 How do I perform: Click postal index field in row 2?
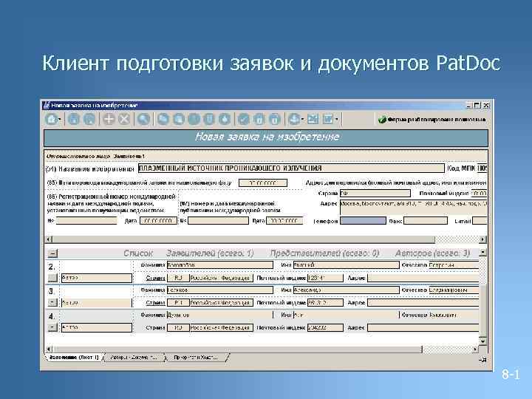325,279
